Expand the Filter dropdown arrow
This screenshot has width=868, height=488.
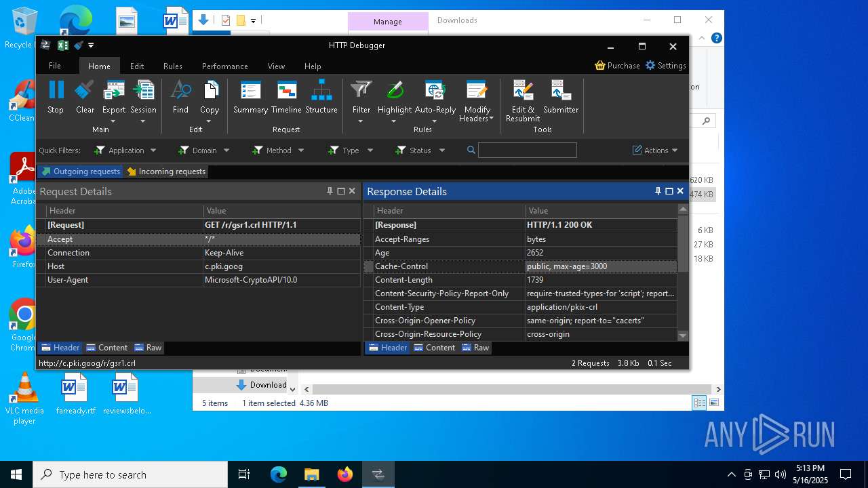(361, 121)
